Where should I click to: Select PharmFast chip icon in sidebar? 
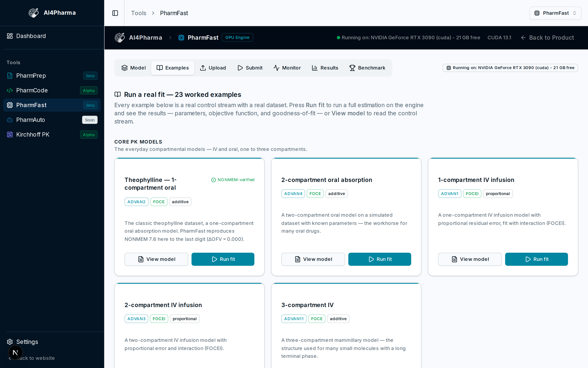click(x=10, y=105)
